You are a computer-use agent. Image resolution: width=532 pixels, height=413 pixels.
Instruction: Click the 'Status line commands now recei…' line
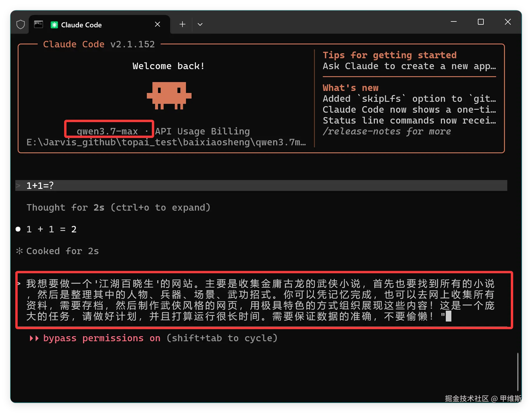click(409, 120)
